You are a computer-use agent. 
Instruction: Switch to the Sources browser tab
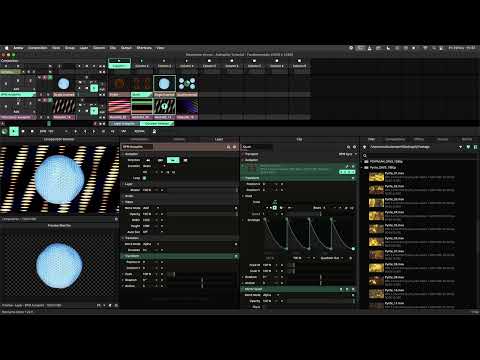442,139
